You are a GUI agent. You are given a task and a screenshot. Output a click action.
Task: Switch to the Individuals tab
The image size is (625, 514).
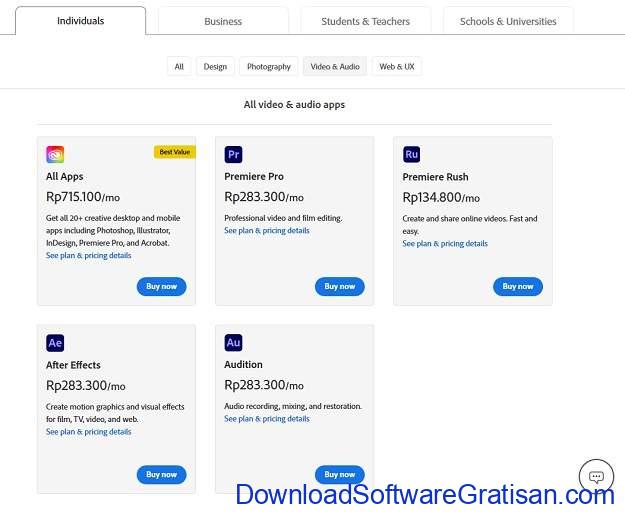[80, 21]
